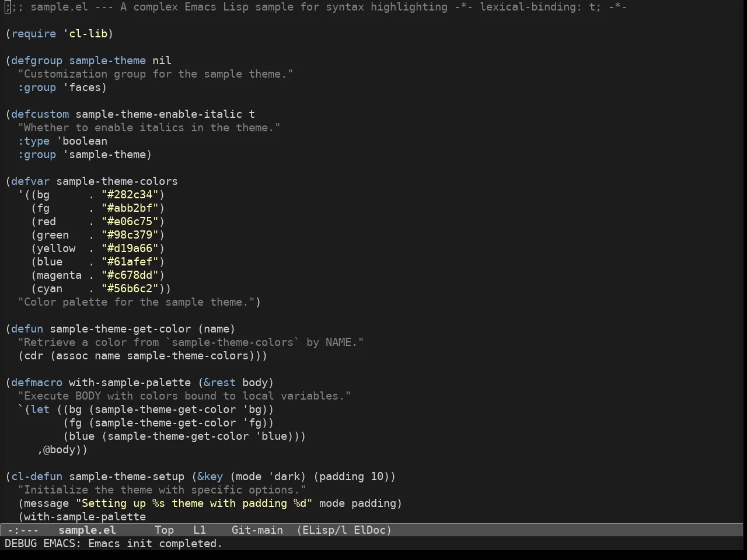Viewport: 747px width, 560px height.
Task: Click docstring "Initialize the theme with specific options."
Action: click(x=162, y=490)
